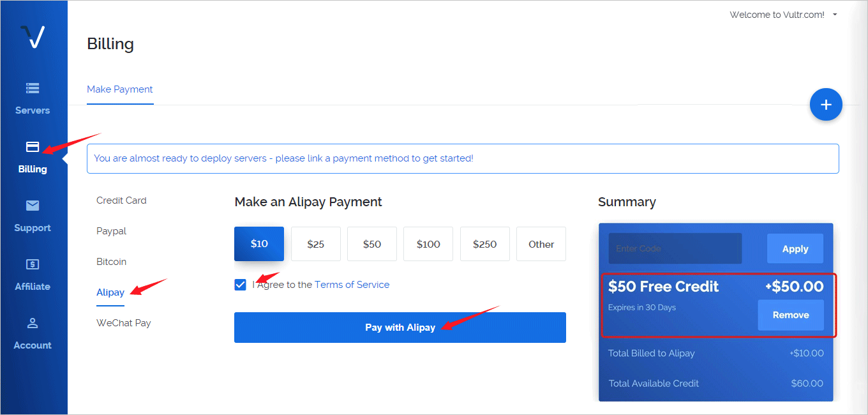Switch to the Make Payment tab
Screen dimensions: 868x415
(x=120, y=89)
